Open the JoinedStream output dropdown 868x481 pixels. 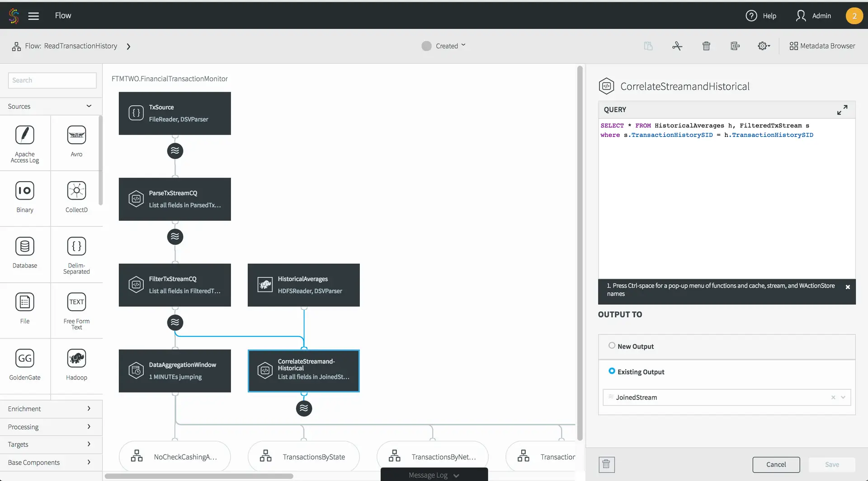(843, 397)
